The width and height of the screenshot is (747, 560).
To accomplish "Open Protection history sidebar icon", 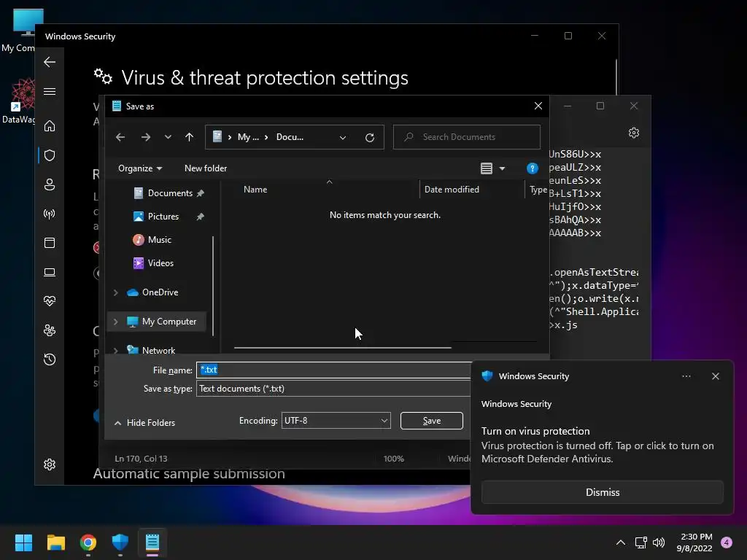I will [50, 359].
